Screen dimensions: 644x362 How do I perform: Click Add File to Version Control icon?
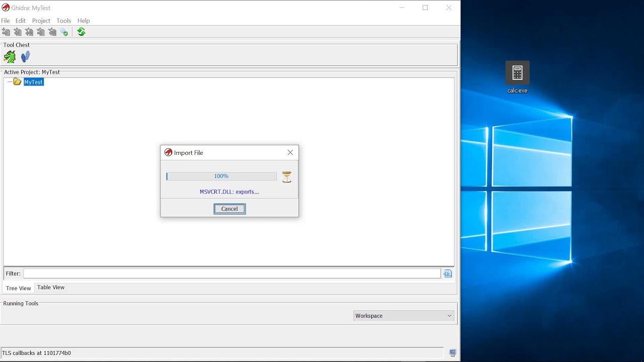pyautogui.click(x=6, y=32)
